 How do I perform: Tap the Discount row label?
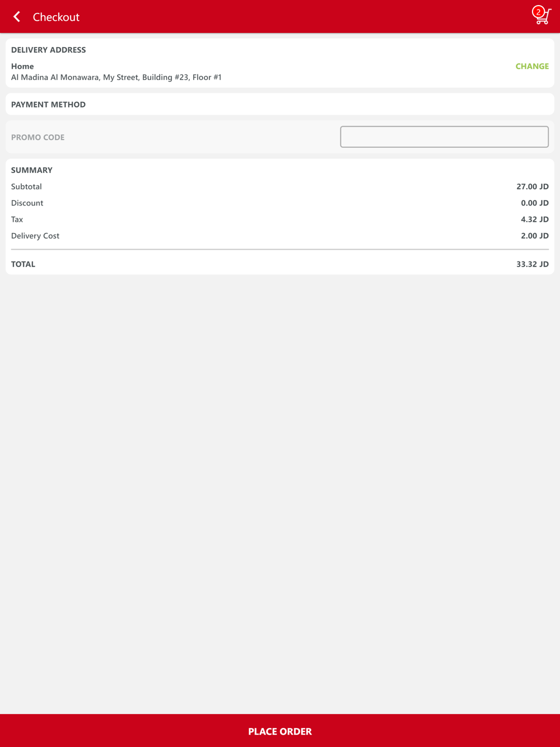[27, 203]
